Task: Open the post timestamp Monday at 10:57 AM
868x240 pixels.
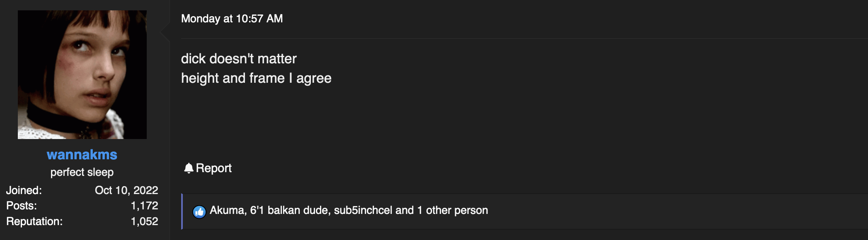Action: 232,19
